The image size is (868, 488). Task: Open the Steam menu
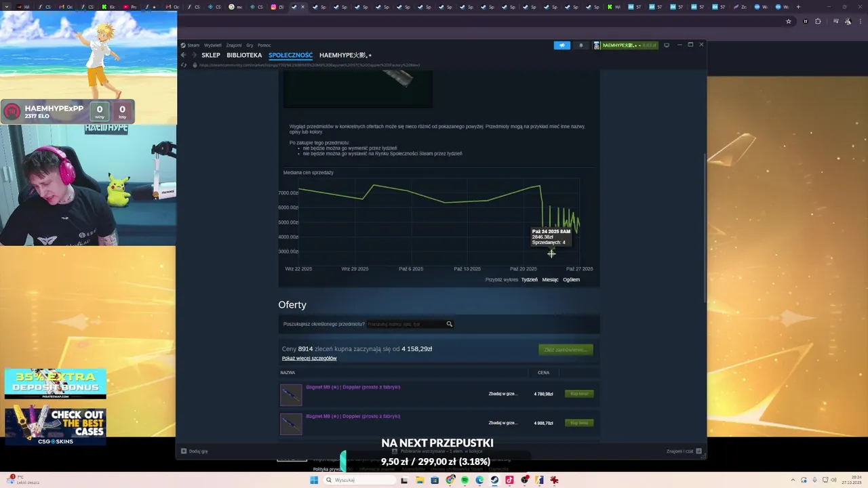193,45
